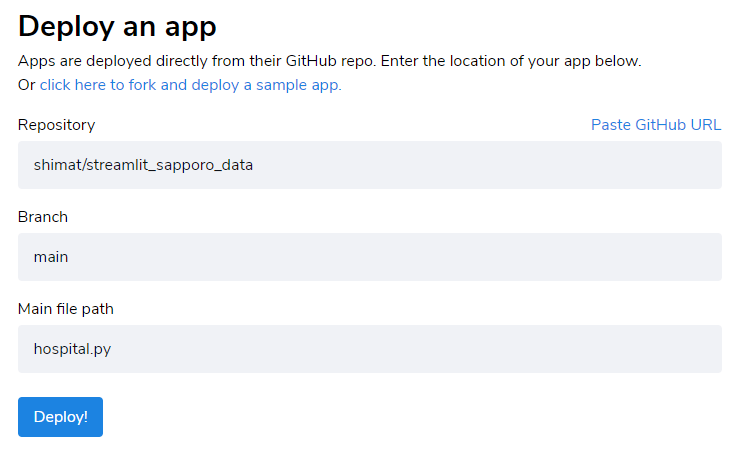Click the hospital.py file path text
Screen dimensions: 732x456
point(72,349)
